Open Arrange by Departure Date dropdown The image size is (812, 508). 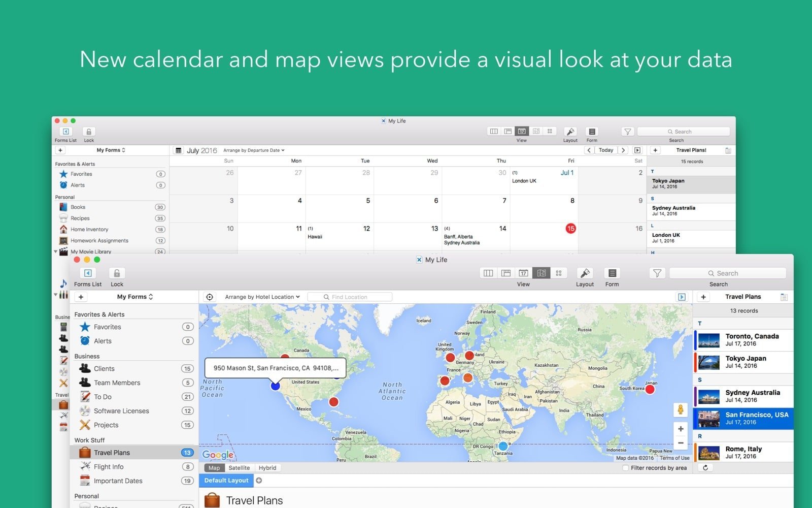(x=254, y=150)
